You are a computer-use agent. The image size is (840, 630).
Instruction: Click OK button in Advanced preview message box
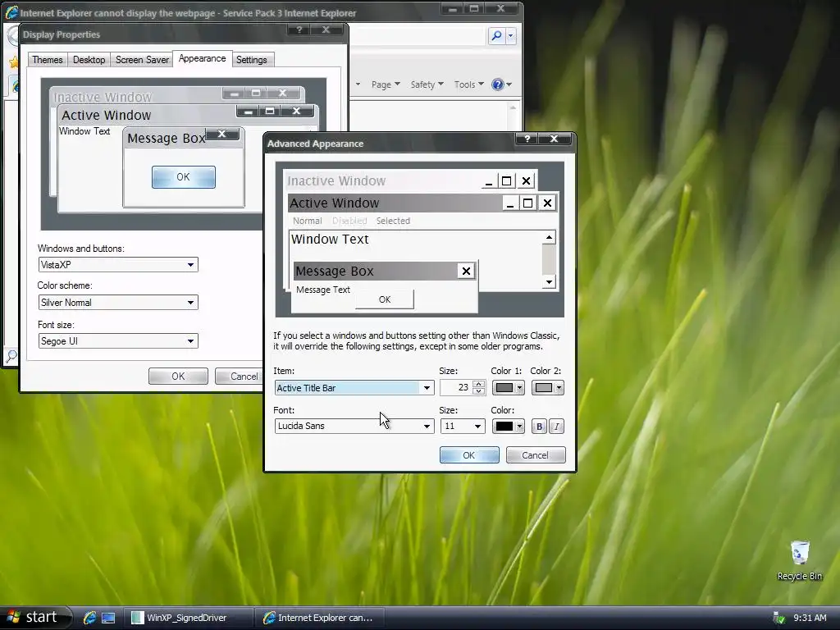[385, 299]
